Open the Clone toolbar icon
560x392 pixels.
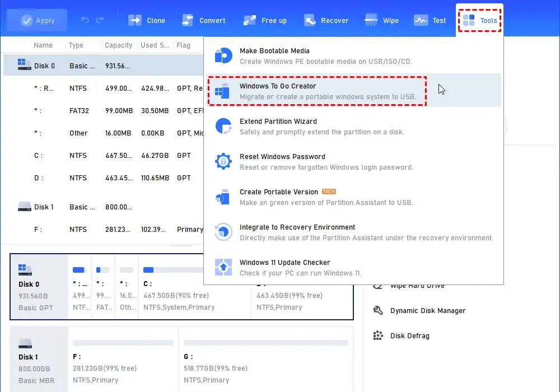click(135, 20)
